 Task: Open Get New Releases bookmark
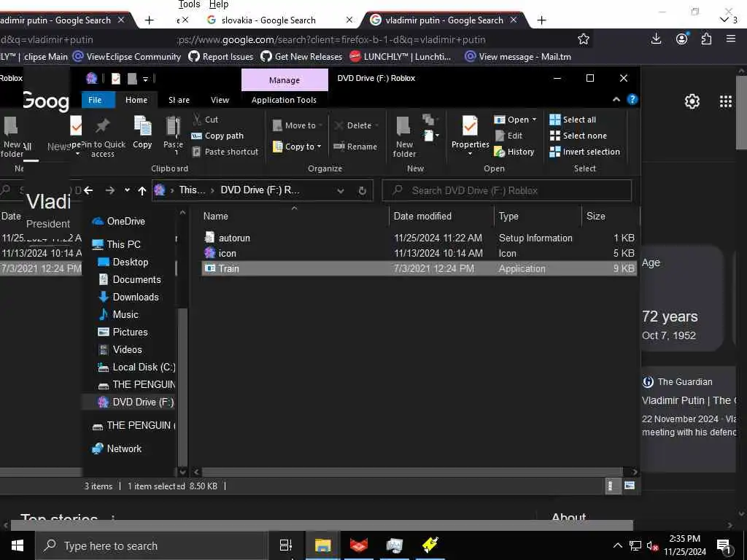pyautogui.click(x=301, y=57)
